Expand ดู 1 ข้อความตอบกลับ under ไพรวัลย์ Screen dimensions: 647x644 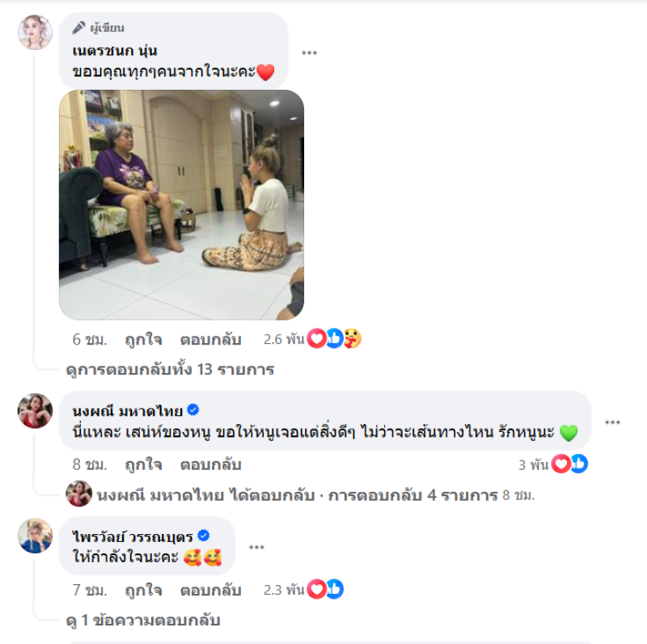click(x=143, y=620)
